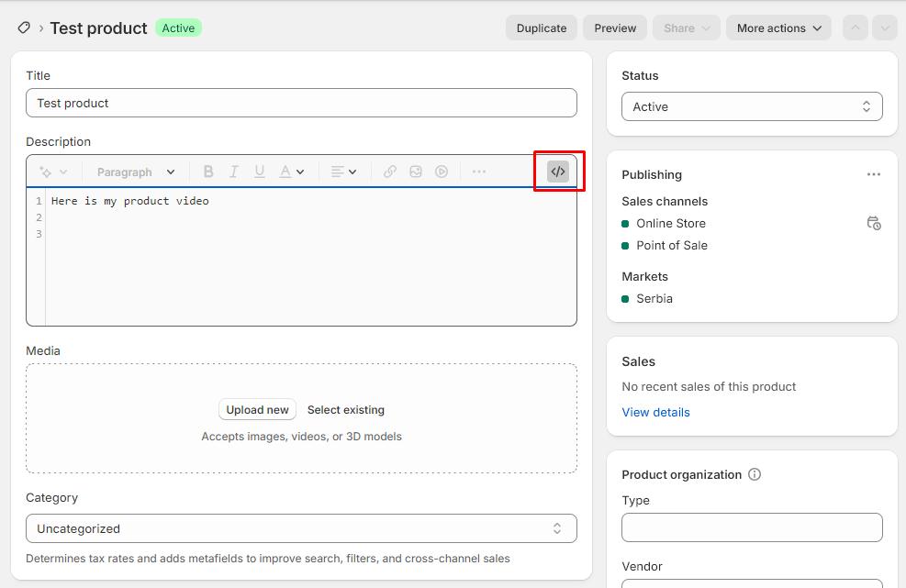Go to next product with down arrow
This screenshot has width=906, height=588.
(x=885, y=28)
